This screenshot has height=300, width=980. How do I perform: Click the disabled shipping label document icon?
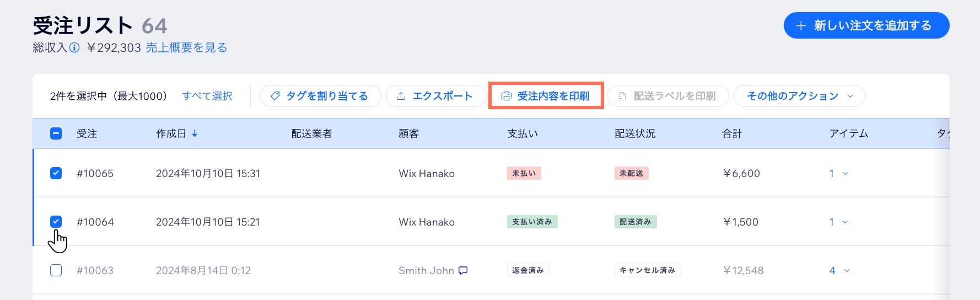(622, 96)
